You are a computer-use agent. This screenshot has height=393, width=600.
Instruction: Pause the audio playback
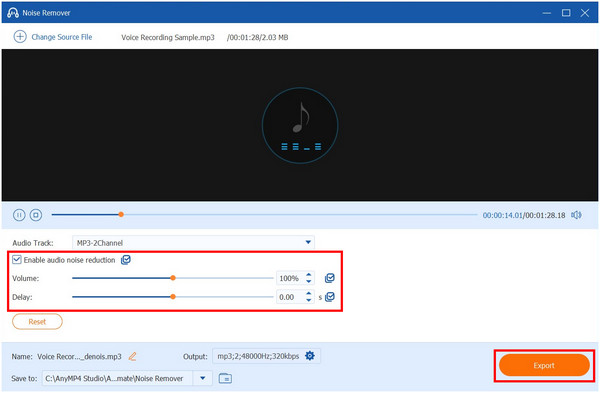[x=19, y=215]
